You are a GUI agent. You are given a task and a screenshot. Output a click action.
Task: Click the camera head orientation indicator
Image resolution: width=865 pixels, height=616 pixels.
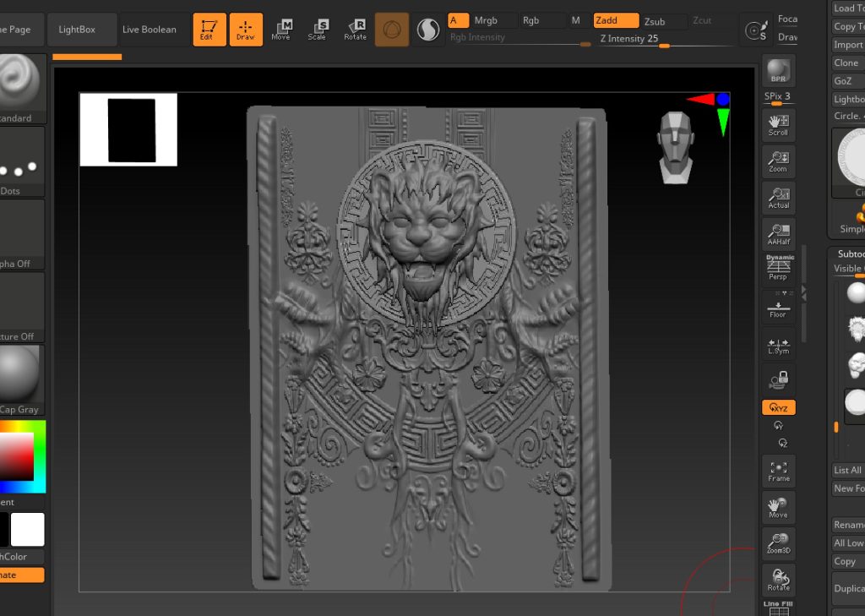click(x=676, y=147)
